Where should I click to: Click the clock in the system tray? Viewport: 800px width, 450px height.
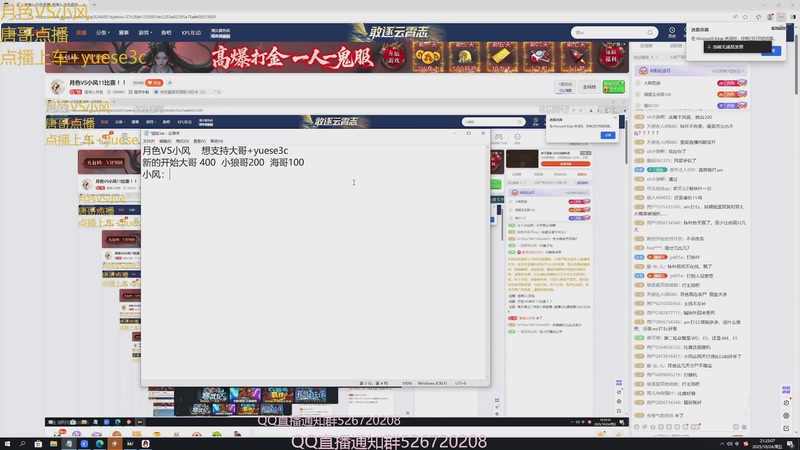[x=767, y=444]
